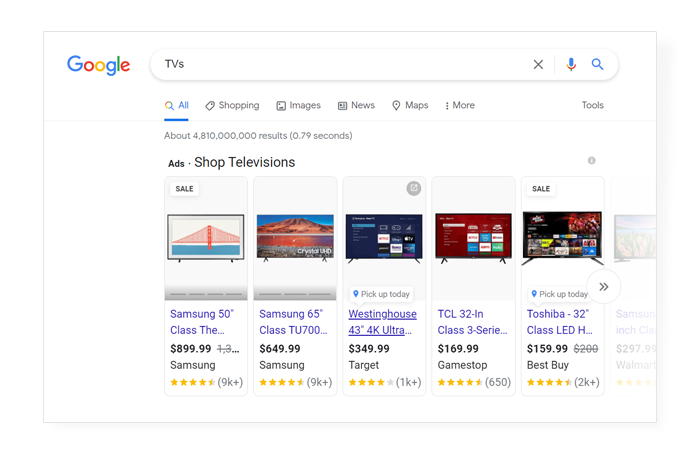Click Pick up today on the Westinghouse card
Screen dimensions: 700x454
(x=381, y=294)
